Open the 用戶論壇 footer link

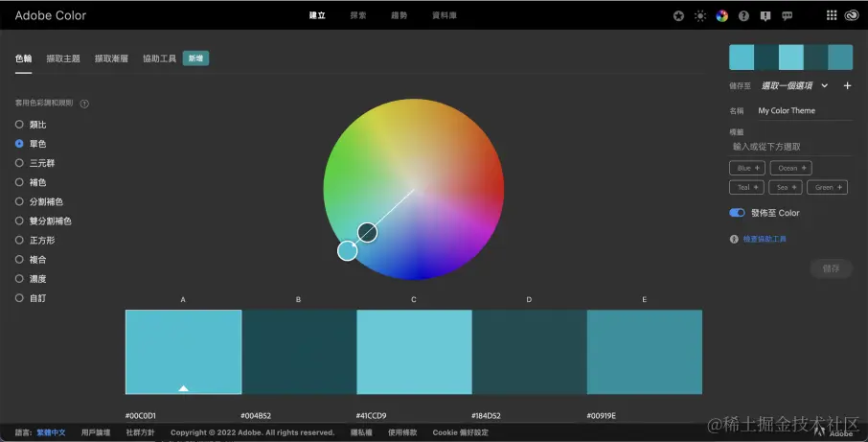[x=95, y=432]
